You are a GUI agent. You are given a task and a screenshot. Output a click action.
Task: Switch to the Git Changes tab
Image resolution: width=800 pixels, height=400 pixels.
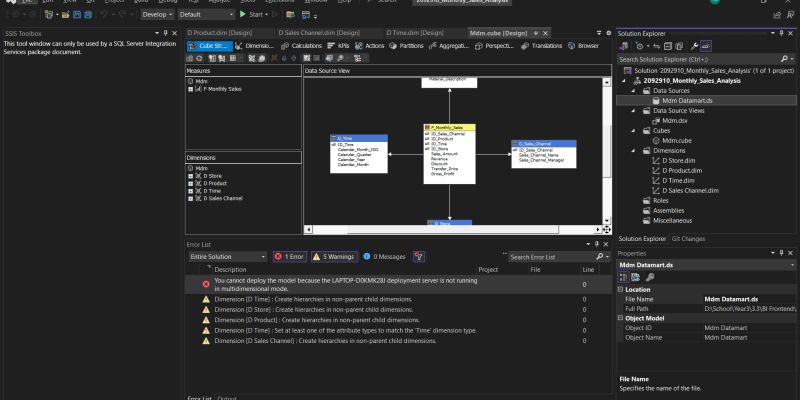(x=688, y=239)
